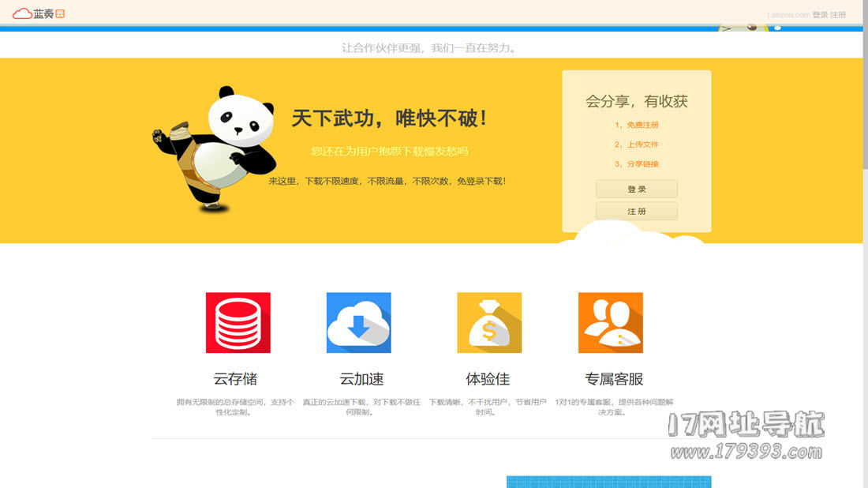Click the 蓝奏云 cloud logo
This screenshot has height=488, width=868.
coord(38,13)
